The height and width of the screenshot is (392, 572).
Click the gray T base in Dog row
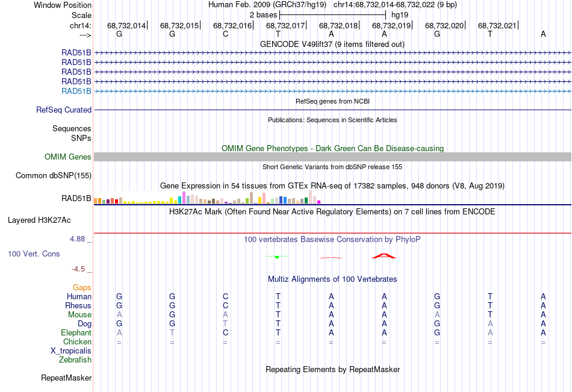(x=225, y=324)
